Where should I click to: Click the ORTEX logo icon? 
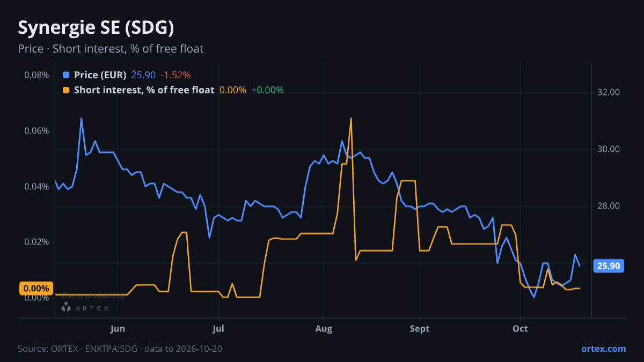[67, 307]
